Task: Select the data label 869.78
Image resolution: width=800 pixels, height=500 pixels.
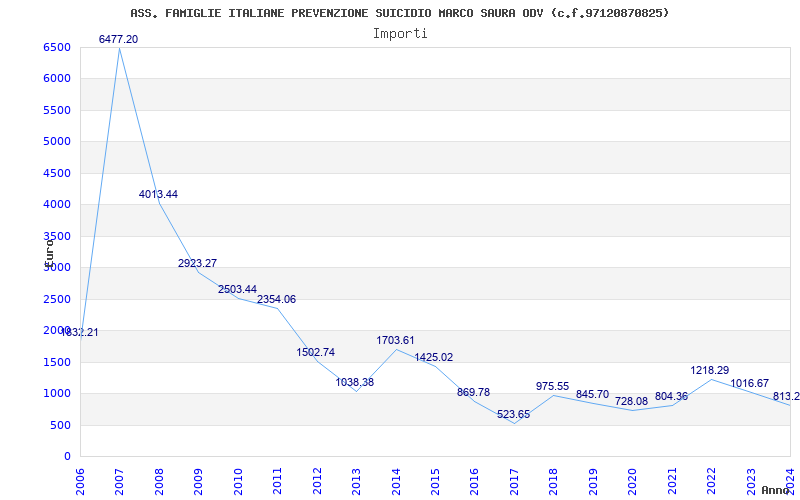Action: [473, 392]
